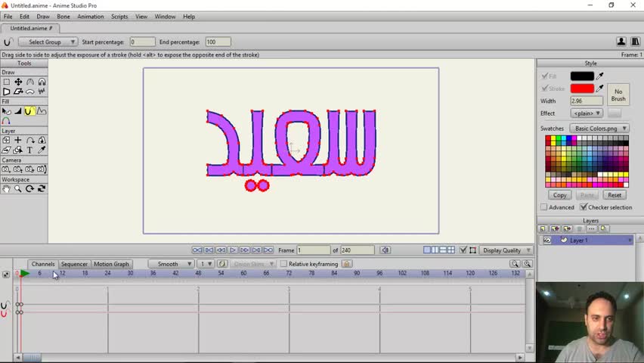Pick the Add Point tool
Screen dimensions: 644x363
(30, 82)
